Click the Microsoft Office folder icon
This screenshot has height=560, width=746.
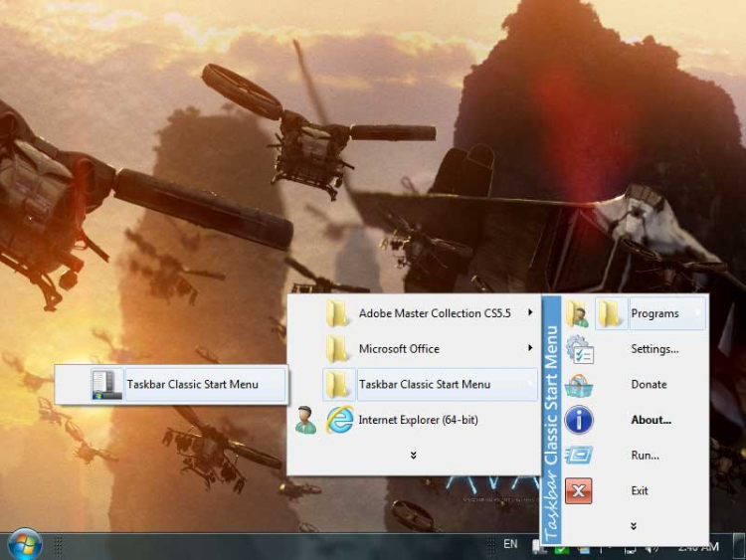pos(338,349)
